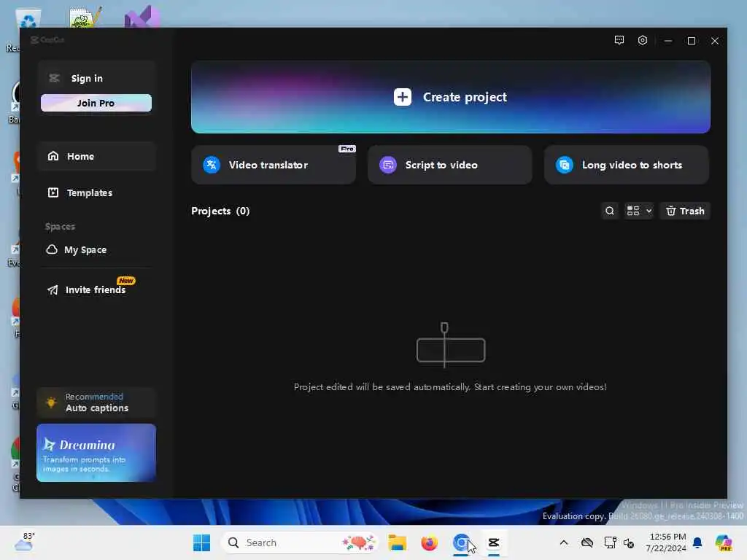Image resolution: width=747 pixels, height=560 pixels.
Task: Click the blue circular browser icon in taskbar
Action: click(x=461, y=542)
